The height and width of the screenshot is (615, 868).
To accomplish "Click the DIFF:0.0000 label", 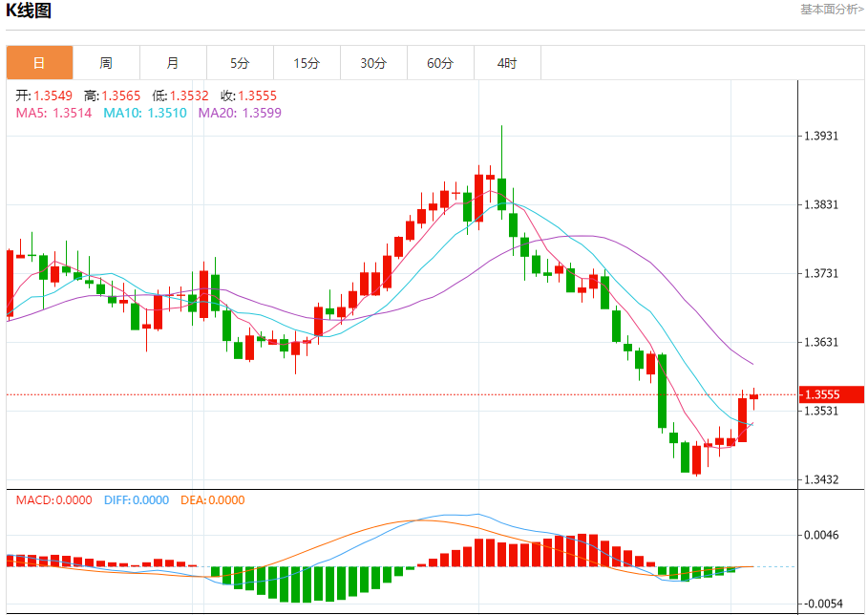I will click(137, 500).
